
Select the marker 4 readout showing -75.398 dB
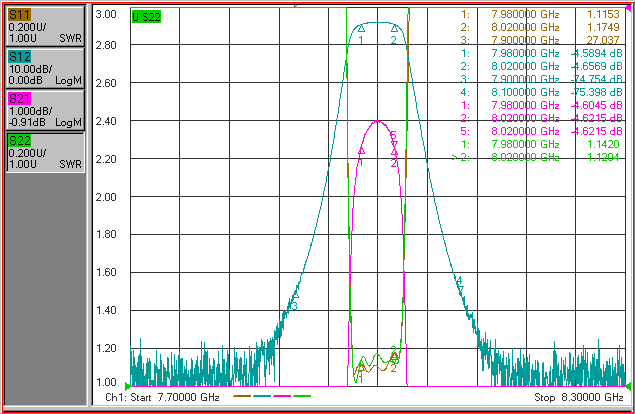tap(541, 92)
